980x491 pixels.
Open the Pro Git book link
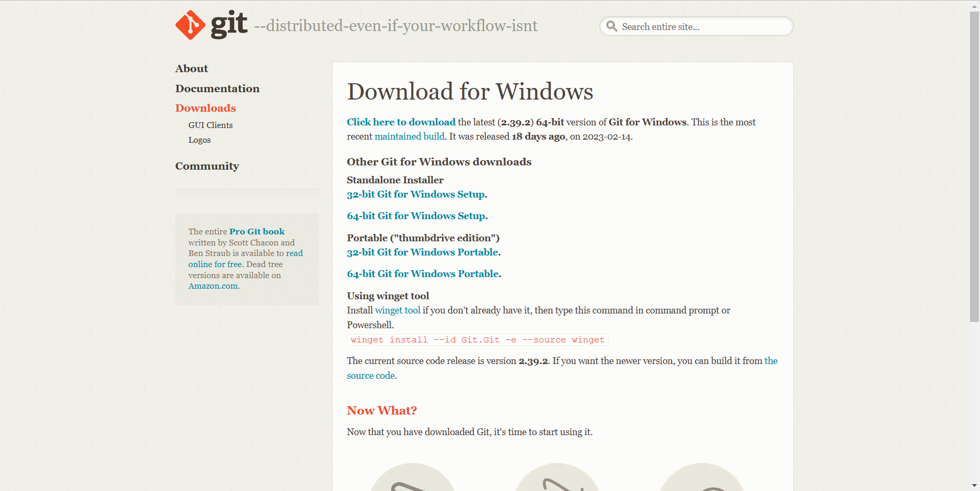(x=257, y=231)
